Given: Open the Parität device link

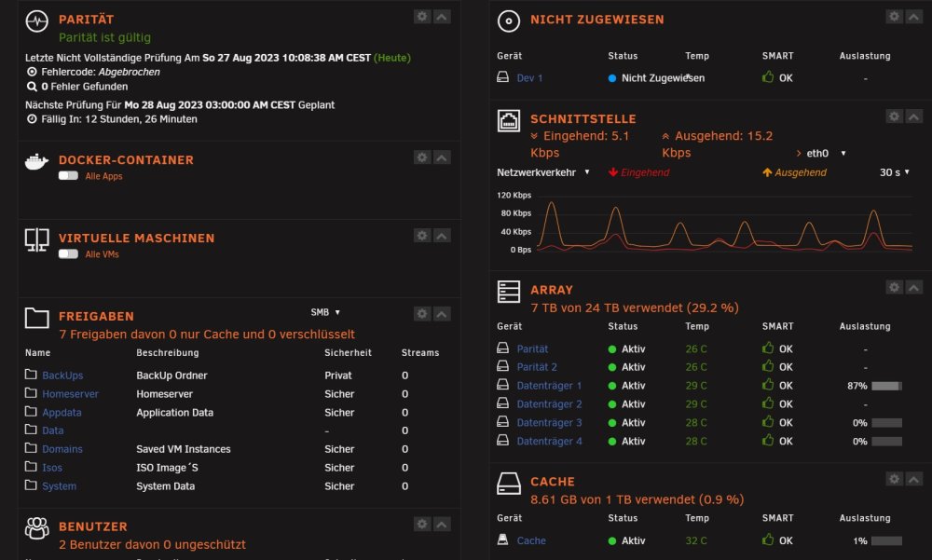Looking at the screenshot, I should pyautogui.click(x=532, y=349).
